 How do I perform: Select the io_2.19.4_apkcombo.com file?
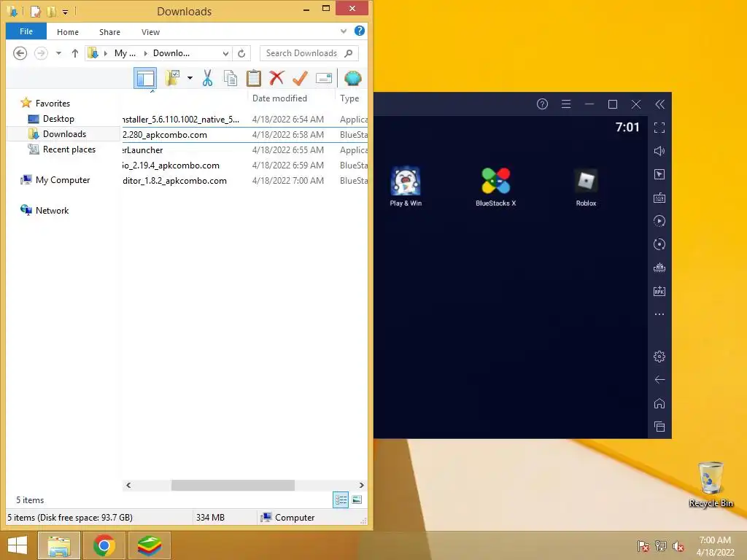pyautogui.click(x=245, y=166)
